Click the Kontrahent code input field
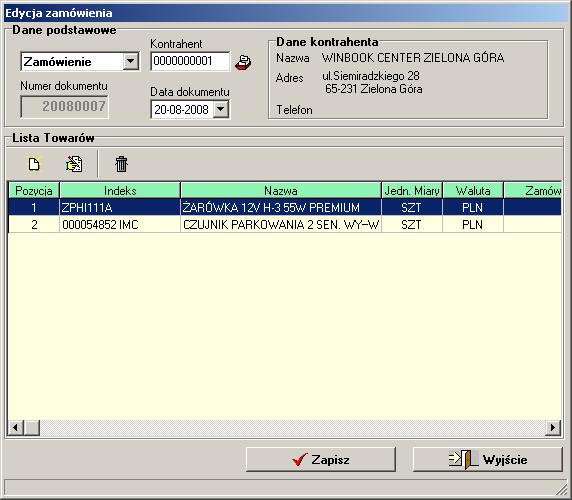The width and height of the screenshot is (572, 500). point(190,61)
